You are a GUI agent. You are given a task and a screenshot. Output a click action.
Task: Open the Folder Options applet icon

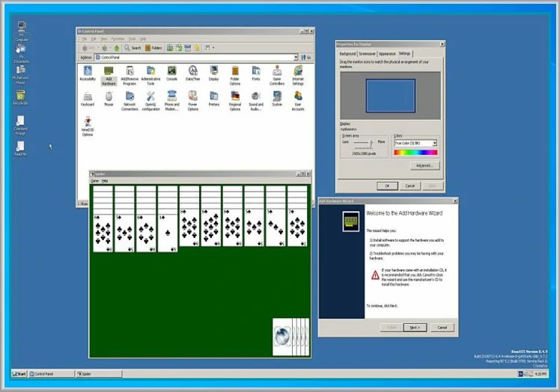click(x=235, y=76)
